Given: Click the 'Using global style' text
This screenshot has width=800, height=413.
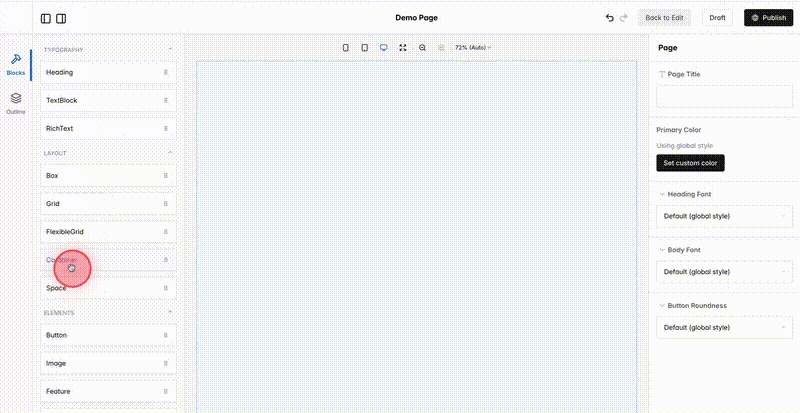Looking at the screenshot, I should [685, 146].
